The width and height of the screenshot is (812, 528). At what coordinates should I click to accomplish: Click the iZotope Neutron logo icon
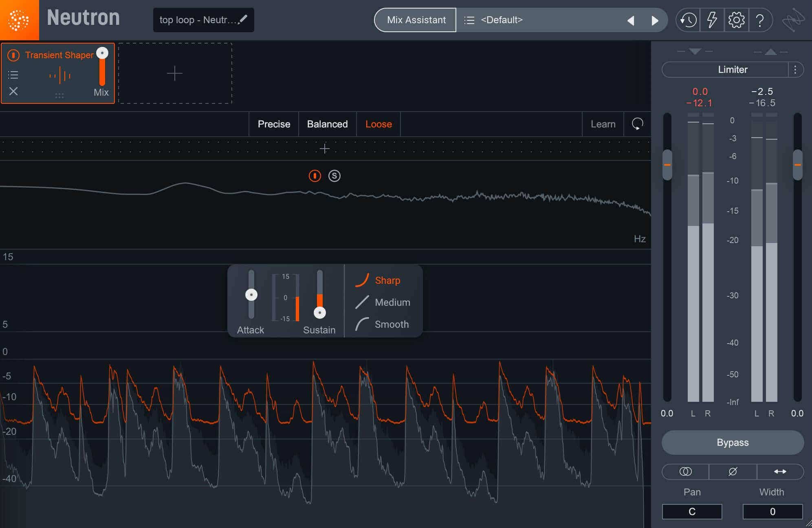(x=19, y=20)
